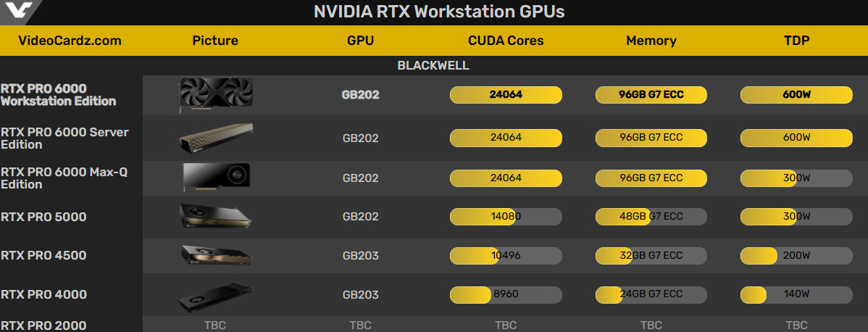
Task: Click the RTX PRO 5000 row label
Action: pos(43,217)
